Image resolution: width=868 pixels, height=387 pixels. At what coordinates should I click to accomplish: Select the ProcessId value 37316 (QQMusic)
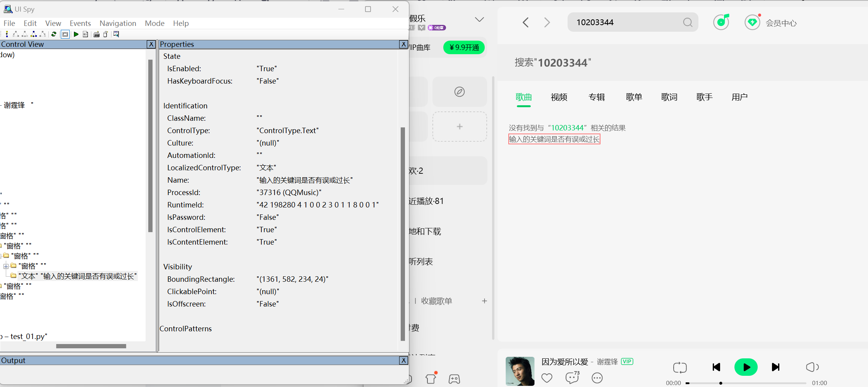pos(289,192)
